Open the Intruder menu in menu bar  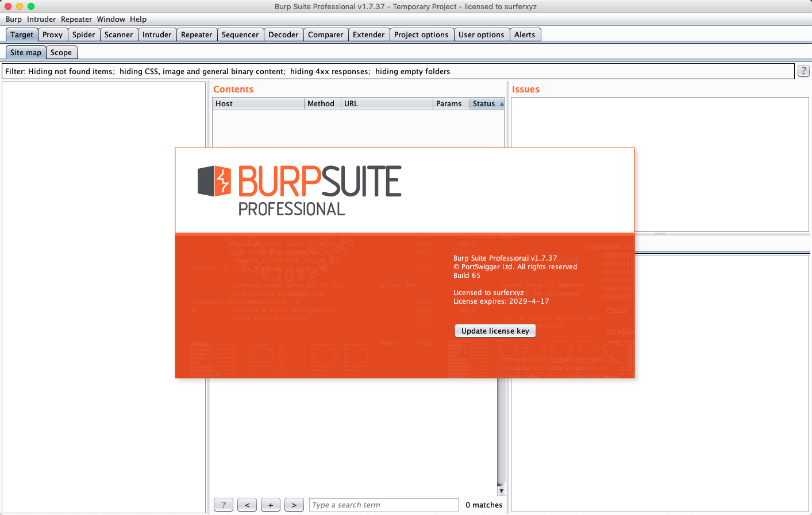coord(41,19)
